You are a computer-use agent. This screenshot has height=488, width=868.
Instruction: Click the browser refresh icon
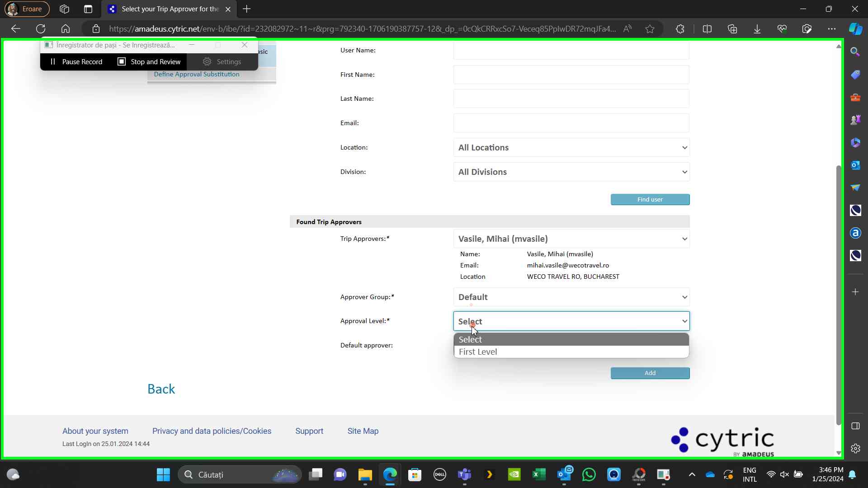(41, 29)
